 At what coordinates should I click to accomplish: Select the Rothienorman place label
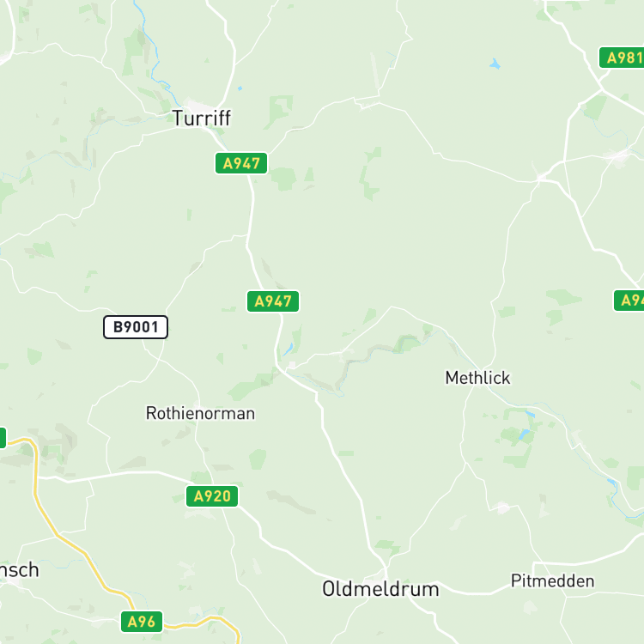tap(200, 413)
